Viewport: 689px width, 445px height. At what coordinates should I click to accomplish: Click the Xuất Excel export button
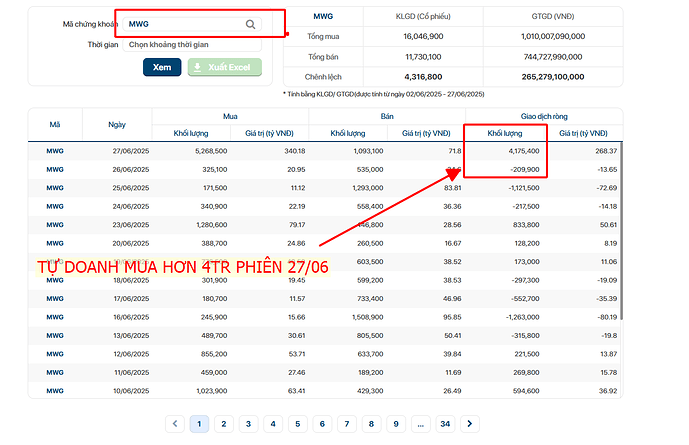(x=225, y=67)
